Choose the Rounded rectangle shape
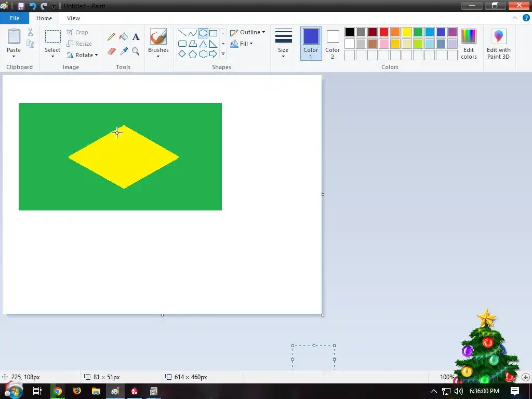Screen dimensions: 532x399 point(182,44)
